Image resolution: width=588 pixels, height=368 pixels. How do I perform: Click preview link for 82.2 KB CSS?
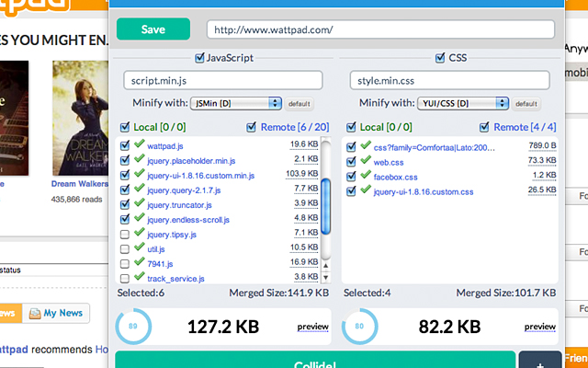pyautogui.click(x=539, y=328)
